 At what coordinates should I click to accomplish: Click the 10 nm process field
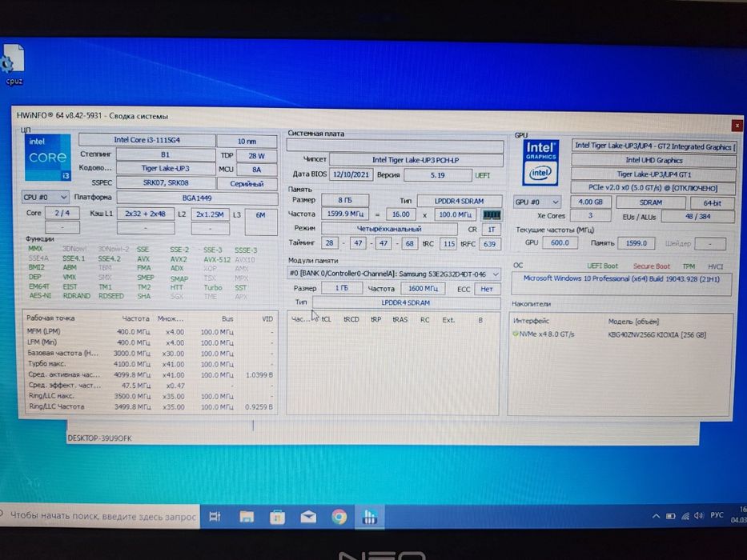(x=247, y=142)
